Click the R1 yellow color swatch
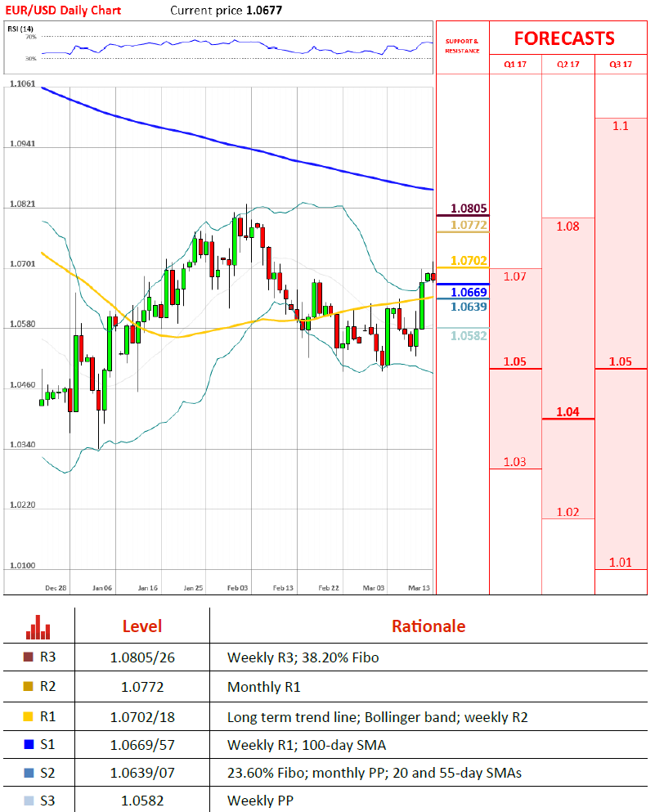This screenshot has width=655, height=812. pyautogui.click(x=29, y=716)
